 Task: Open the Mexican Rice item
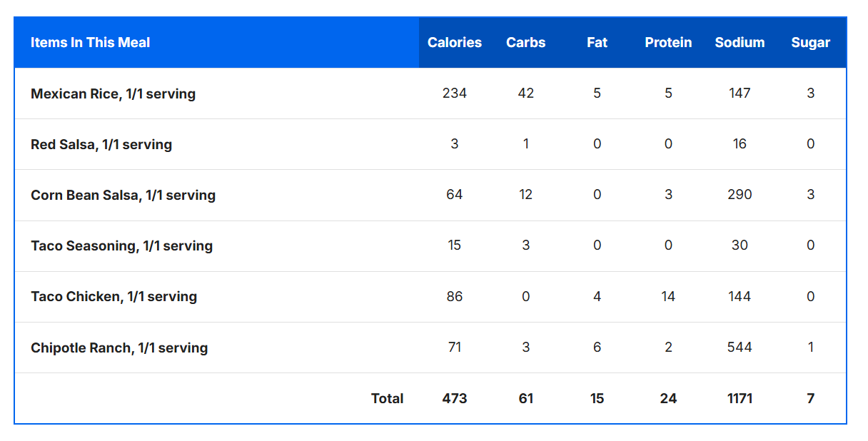[113, 93]
